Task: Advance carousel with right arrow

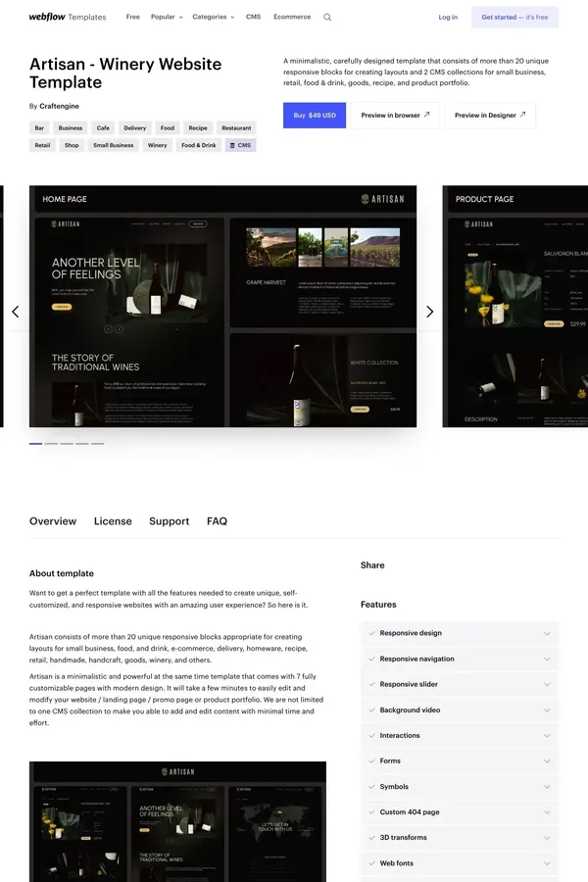Action: click(430, 312)
